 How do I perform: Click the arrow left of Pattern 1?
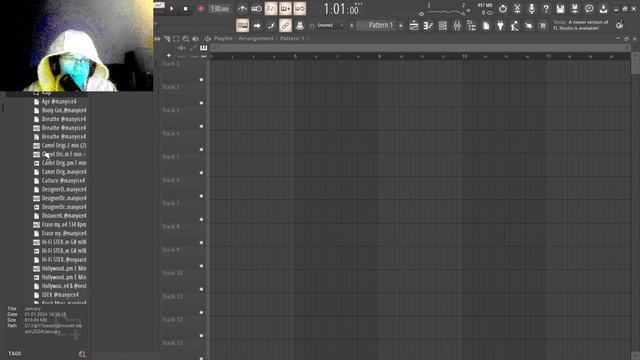tap(351, 26)
